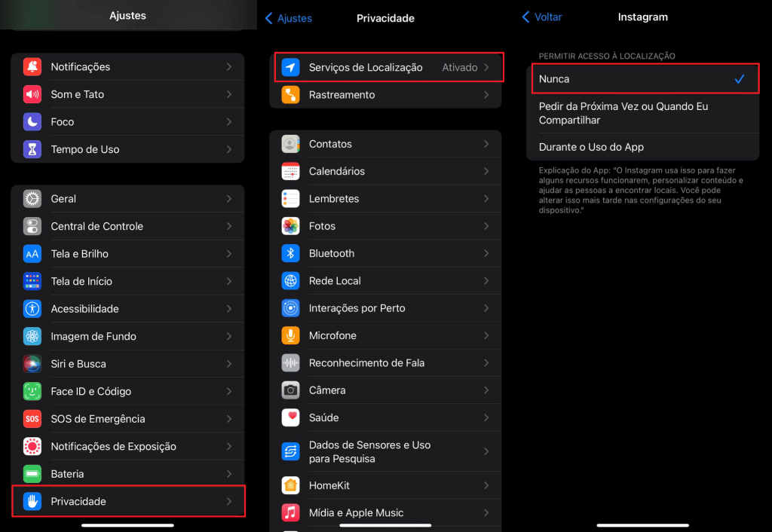Image resolution: width=772 pixels, height=532 pixels.
Task: Tap the chevron next to Ativado
Action: [486, 67]
